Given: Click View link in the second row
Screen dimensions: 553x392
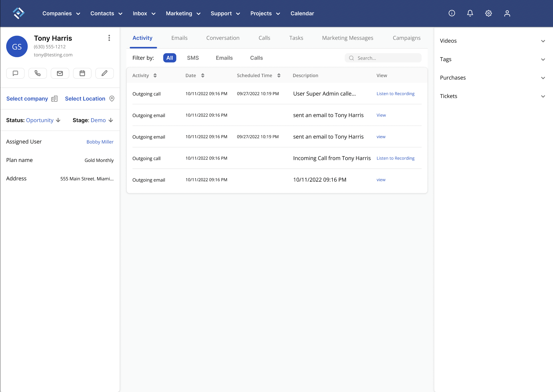Looking at the screenshot, I should coord(381,115).
